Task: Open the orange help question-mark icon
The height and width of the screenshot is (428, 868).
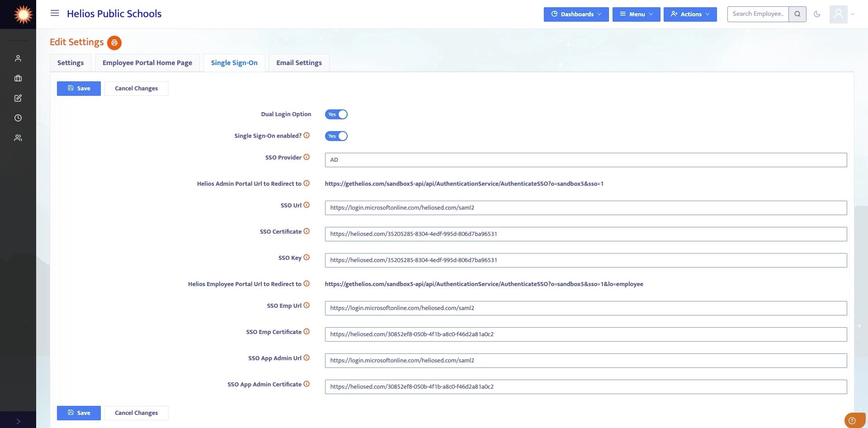Action: tap(852, 420)
